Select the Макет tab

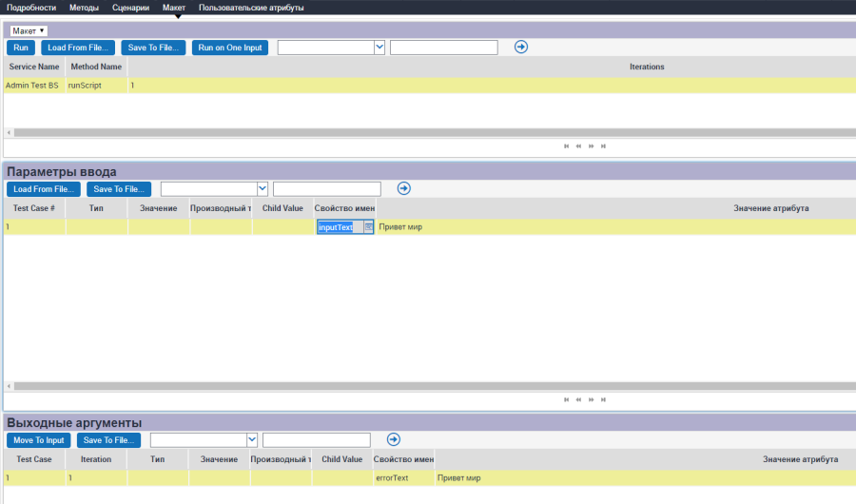(x=174, y=8)
